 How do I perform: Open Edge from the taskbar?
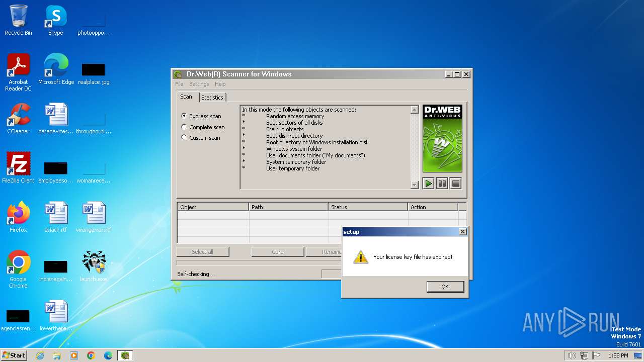108,355
